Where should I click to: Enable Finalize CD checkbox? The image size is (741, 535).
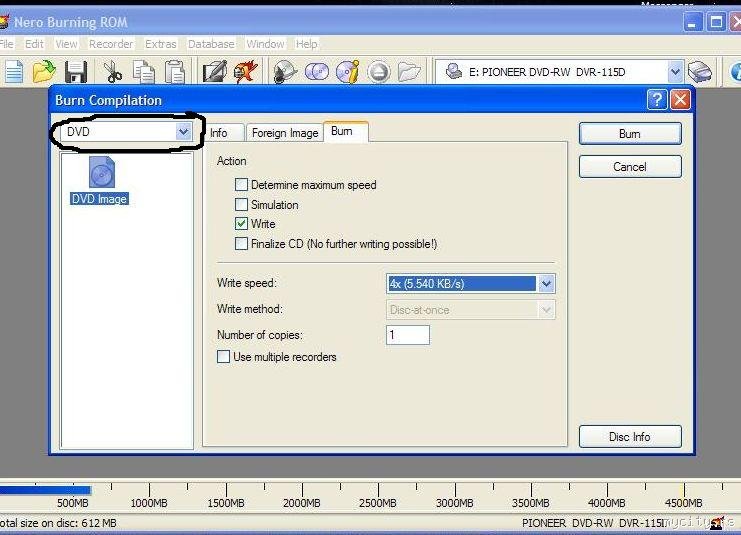pos(241,243)
